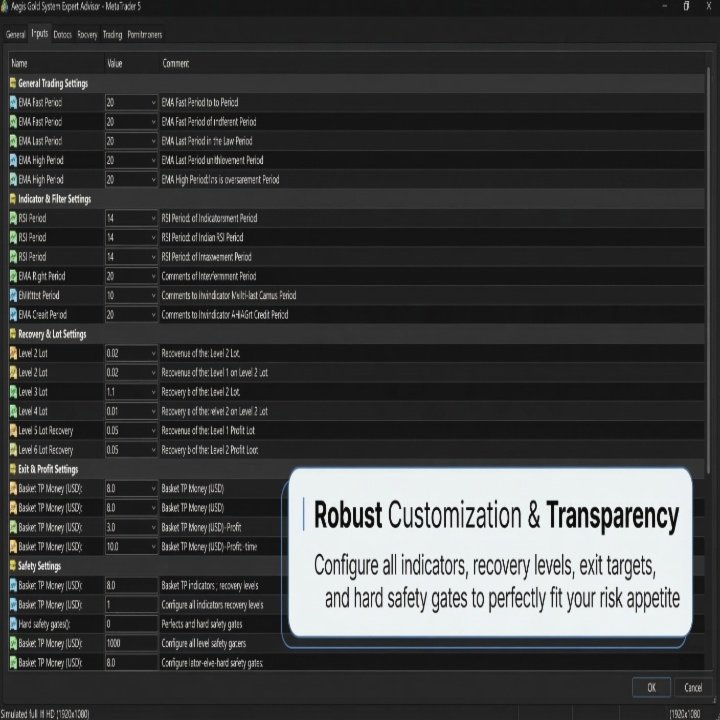Screen dimensions: 720x720
Task: Click the 'General Trading Settings' section header text
Action: [x=53, y=83]
